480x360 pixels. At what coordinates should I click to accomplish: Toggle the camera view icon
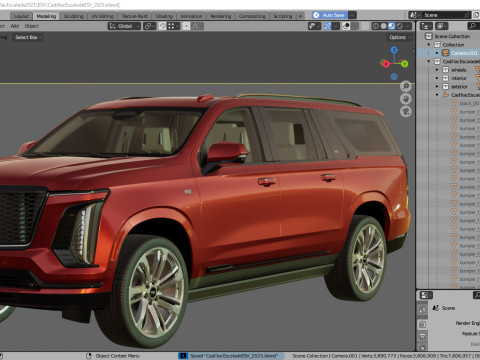tap(406, 111)
